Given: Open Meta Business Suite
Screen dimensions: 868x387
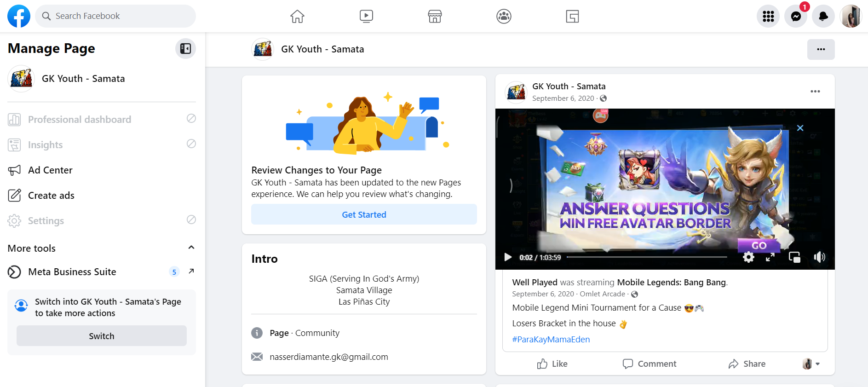Looking at the screenshot, I should click(x=72, y=272).
